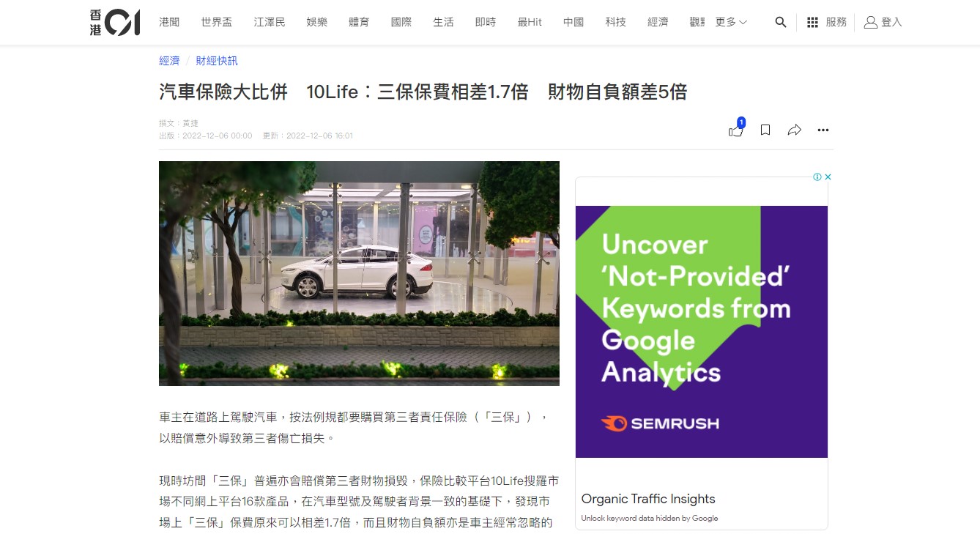The height and width of the screenshot is (534, 980).
Task: Open the 服務 grid icon
Action: (812, 23)
